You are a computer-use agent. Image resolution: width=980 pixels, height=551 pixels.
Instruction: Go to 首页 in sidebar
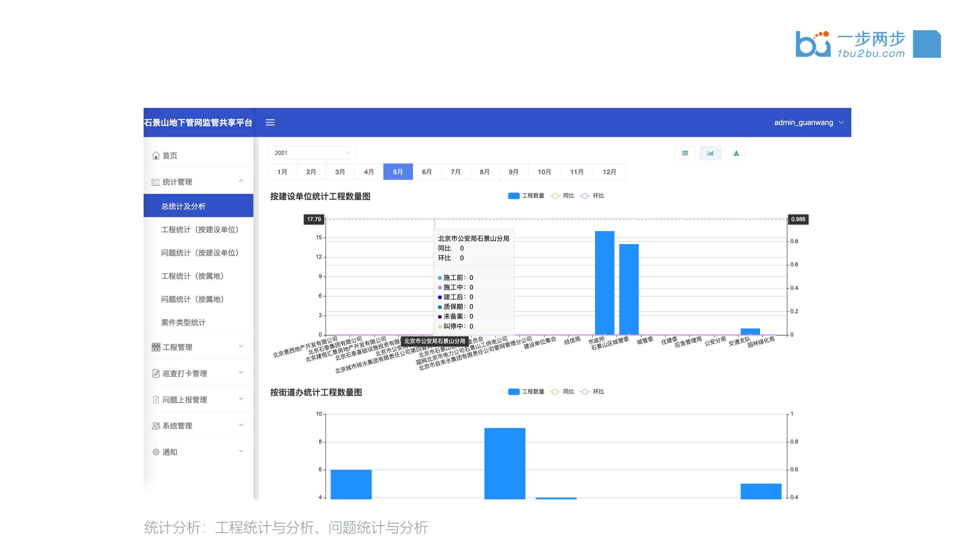click(198, 155)
